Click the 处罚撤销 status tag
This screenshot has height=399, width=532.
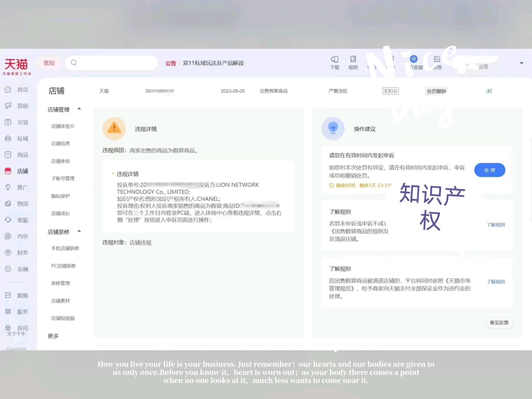tap(436, 91)
